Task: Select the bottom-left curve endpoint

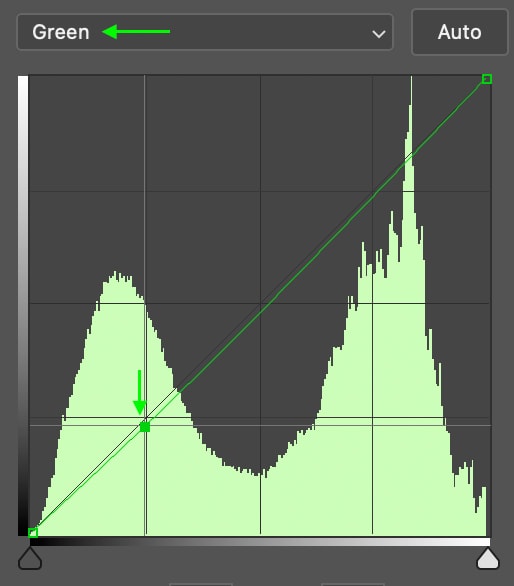Action: pos(33,533)
